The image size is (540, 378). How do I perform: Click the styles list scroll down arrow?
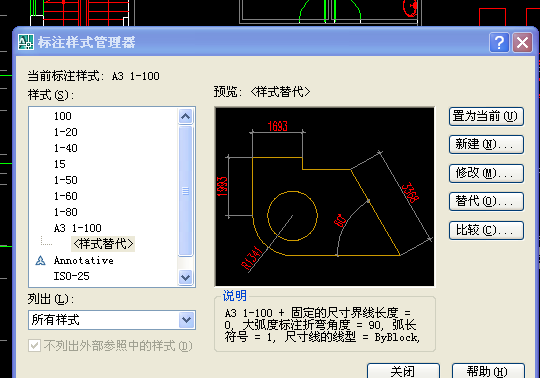click(186, 277)
